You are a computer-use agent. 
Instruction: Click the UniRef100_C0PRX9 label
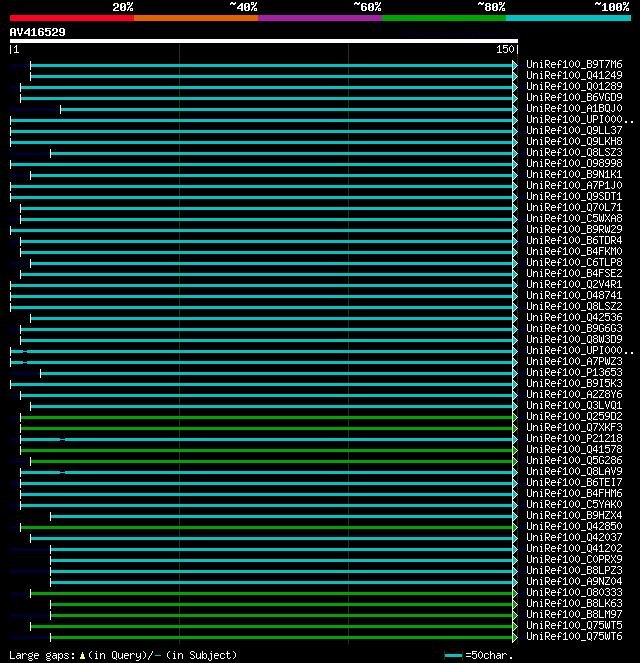click(x=574, y=559)
